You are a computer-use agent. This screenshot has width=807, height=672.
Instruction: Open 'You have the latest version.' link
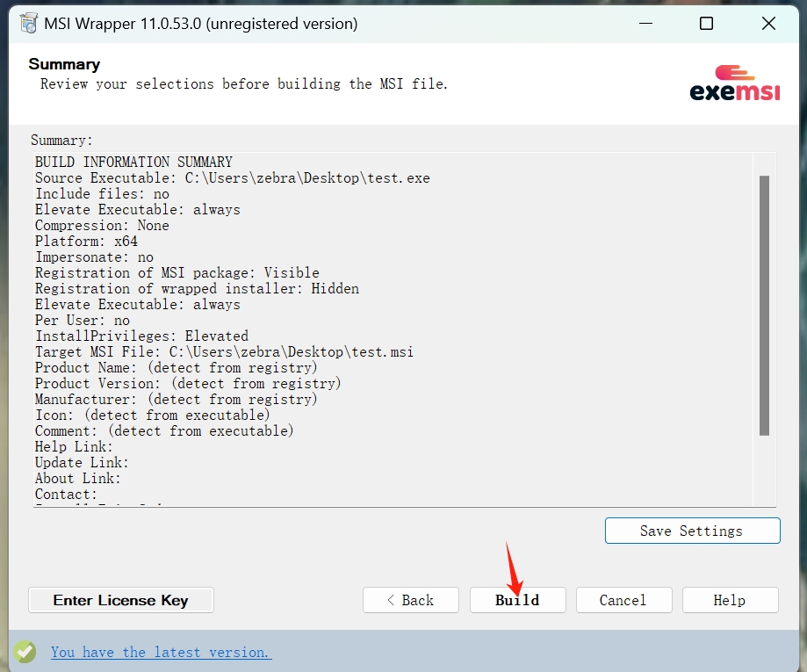click(161, 652)
